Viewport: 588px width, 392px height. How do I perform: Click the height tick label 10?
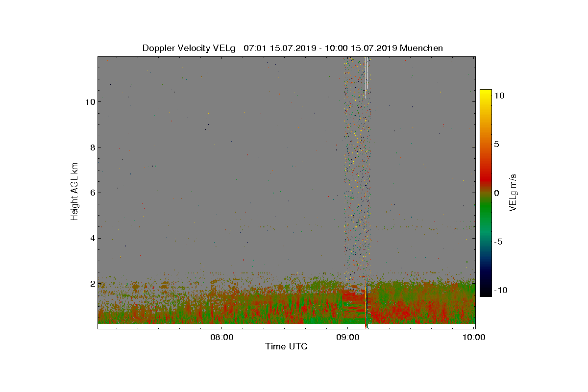(89, 102)
